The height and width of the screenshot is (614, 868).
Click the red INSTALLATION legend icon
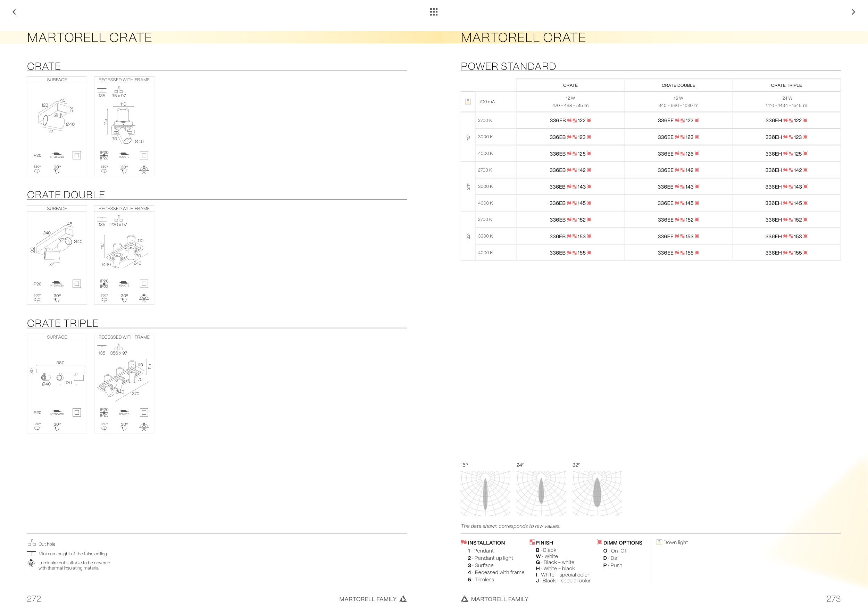(x=464, y=542)
